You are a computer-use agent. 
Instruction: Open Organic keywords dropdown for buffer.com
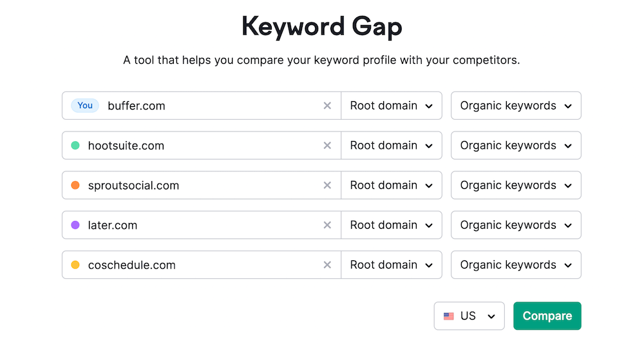point(516,106)
